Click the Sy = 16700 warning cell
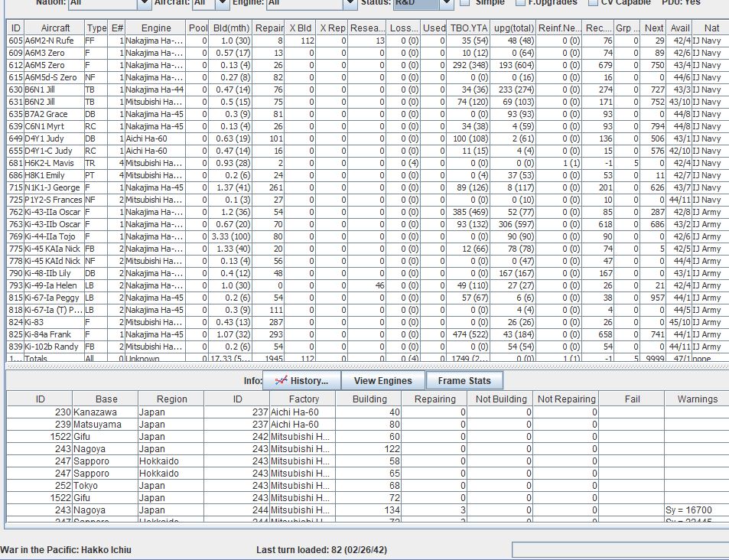Image resolution: width=729 pixels, height=560 pixels. pyautogui.click(x=697, y=510)
